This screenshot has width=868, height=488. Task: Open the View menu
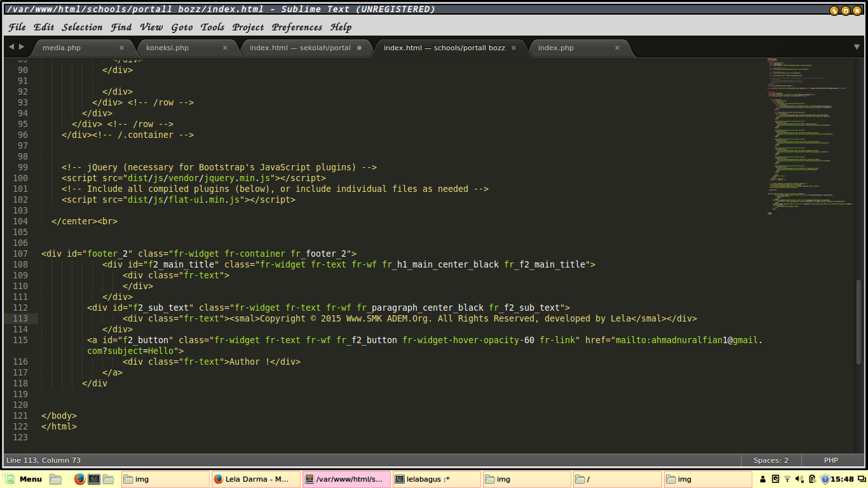(151, 27)
